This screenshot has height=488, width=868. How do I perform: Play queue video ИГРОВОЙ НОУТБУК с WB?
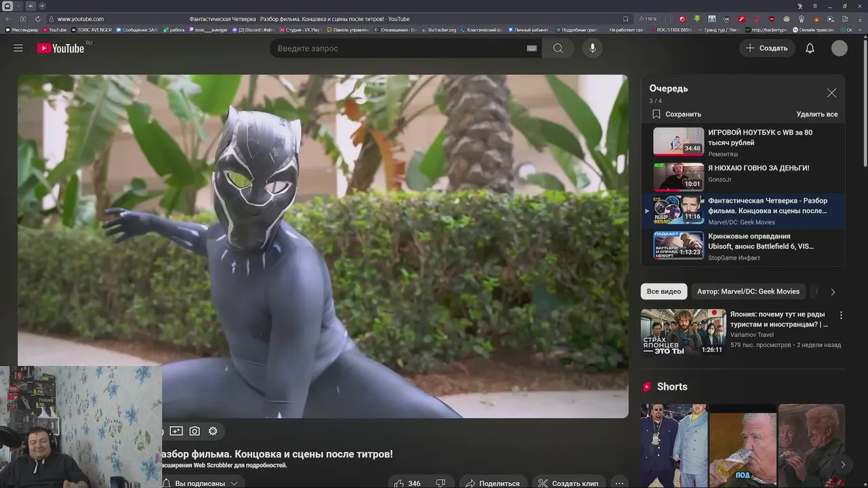743,141
